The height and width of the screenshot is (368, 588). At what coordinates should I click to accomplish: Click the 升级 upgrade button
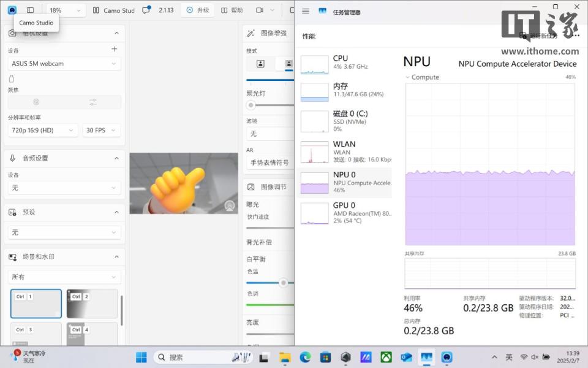pyautogui.click(x=197, y=10)
